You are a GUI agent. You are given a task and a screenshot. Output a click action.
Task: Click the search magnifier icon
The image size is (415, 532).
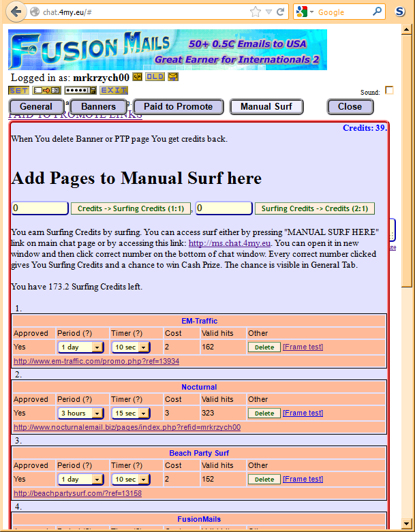pyautogui.click(x=377, y=12)
